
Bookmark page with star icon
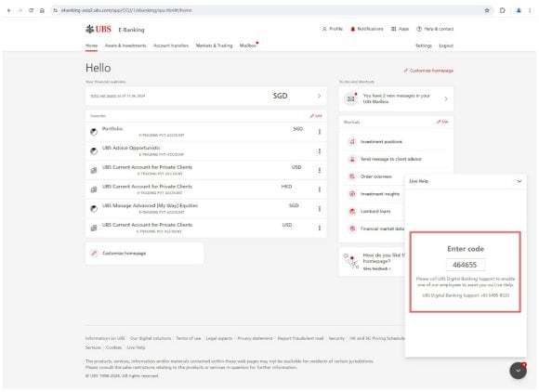pos(487,10)
